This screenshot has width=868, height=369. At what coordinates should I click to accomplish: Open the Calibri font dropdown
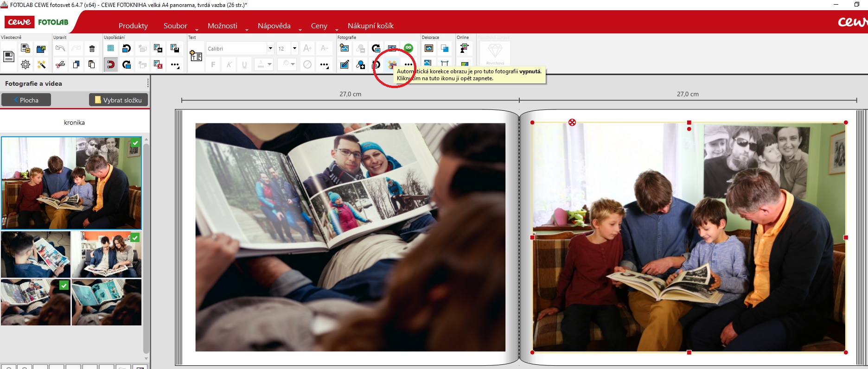coord(270,48)
